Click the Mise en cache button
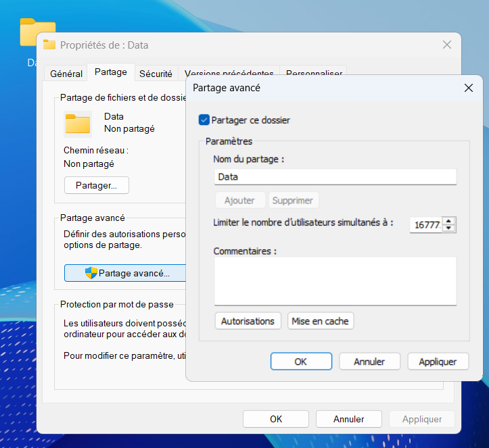This screenshot has height=448, width=489. point(320,321)
